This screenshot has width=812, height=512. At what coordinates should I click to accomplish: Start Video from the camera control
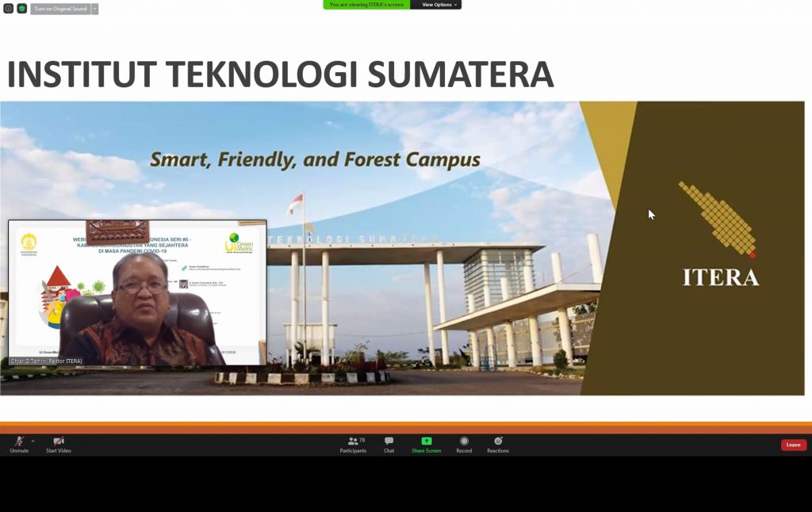[59, 445]
